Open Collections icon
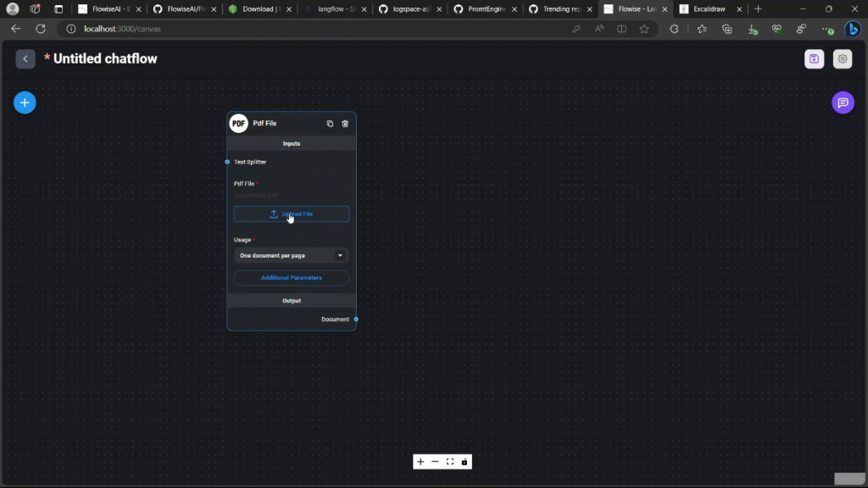Screen dimensions: 868x488 coord(726,29)
